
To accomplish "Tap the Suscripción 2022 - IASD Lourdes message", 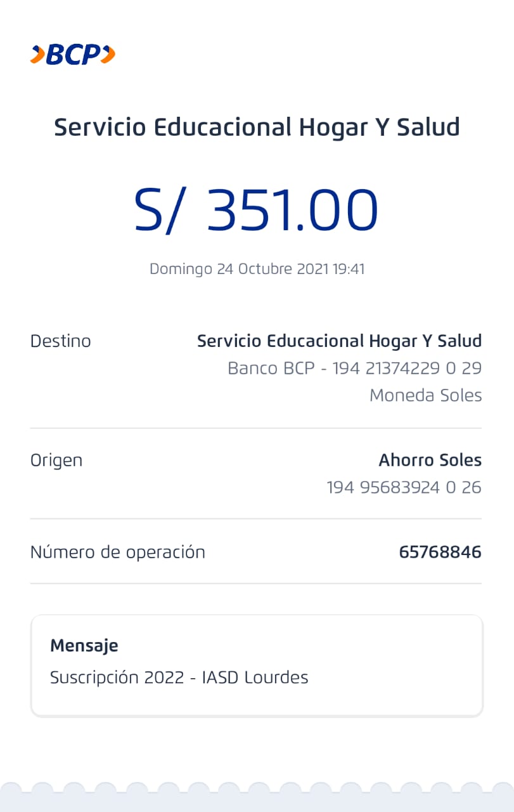I will click(179, 678).
